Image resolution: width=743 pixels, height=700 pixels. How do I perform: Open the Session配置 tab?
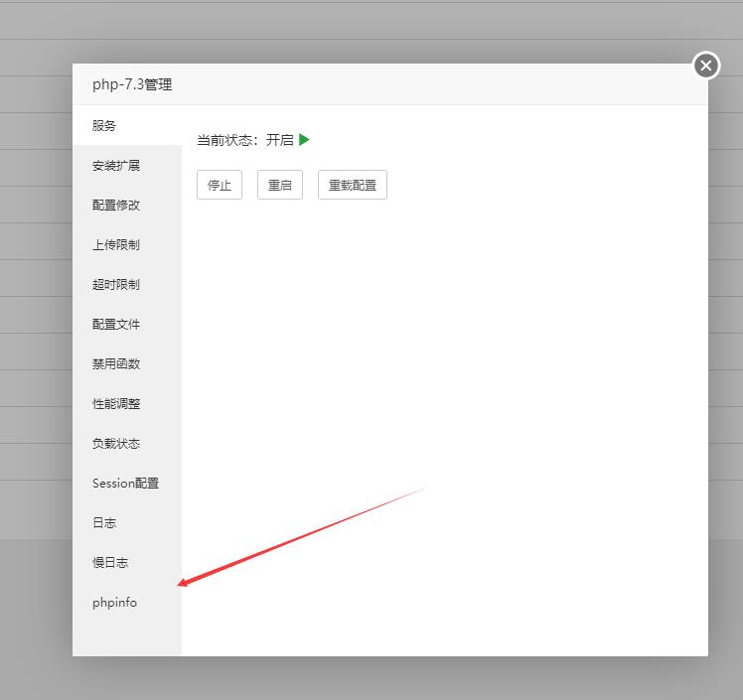(127, 484)
